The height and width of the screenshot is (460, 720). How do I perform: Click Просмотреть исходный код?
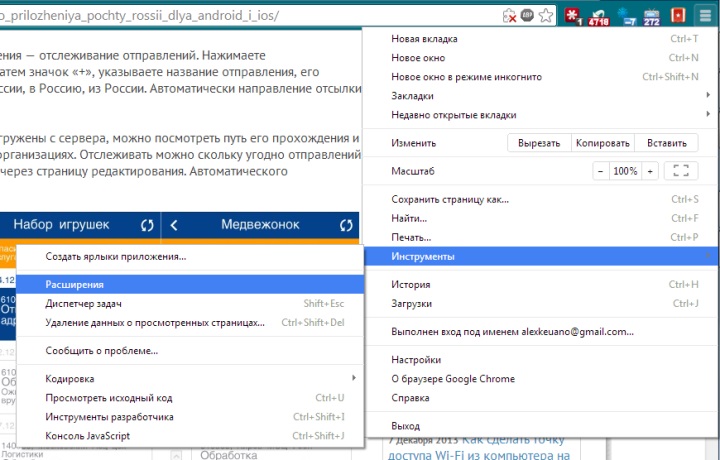[x=190, y=398]
